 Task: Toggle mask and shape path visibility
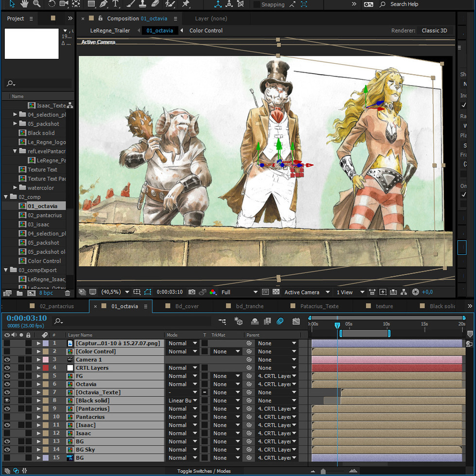tap(147, 292)
